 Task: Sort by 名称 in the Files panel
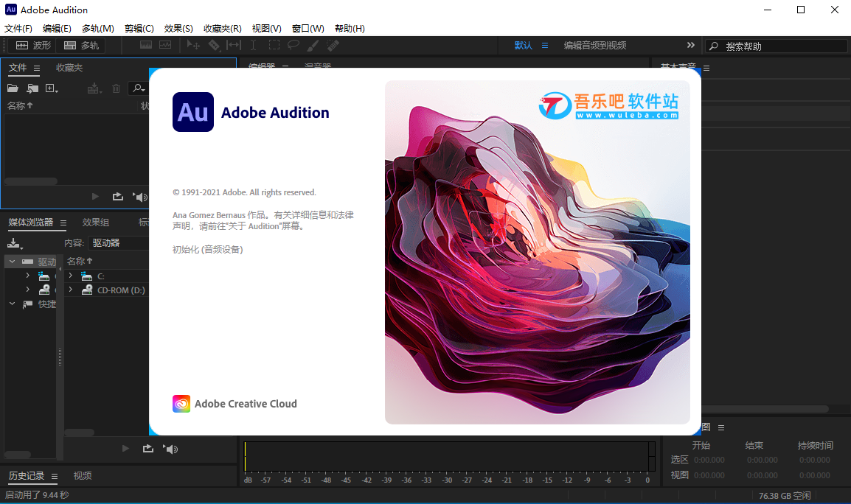click(x=20, y=106)
